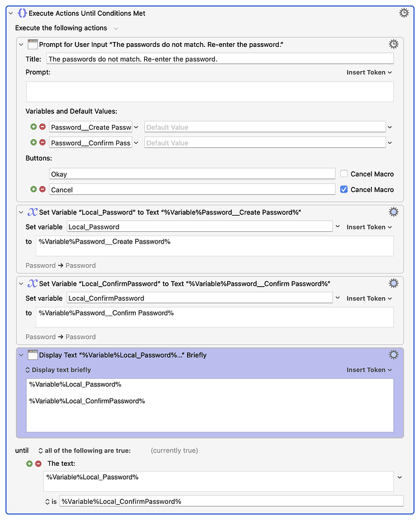Click the Display text briefly text area
Screen dimensions: 420x520
210,405
